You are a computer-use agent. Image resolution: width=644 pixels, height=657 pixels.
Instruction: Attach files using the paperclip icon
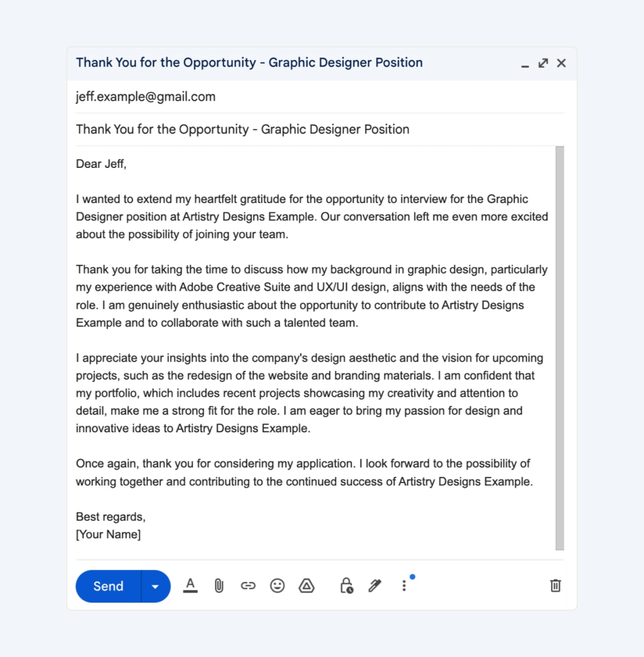point(219,586)
